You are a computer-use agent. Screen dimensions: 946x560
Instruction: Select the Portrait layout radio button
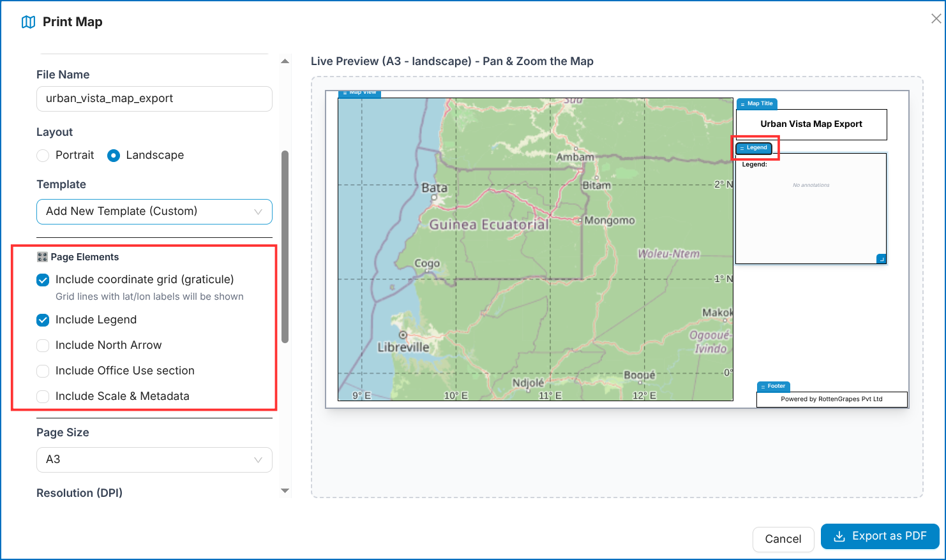coord(43,156)
